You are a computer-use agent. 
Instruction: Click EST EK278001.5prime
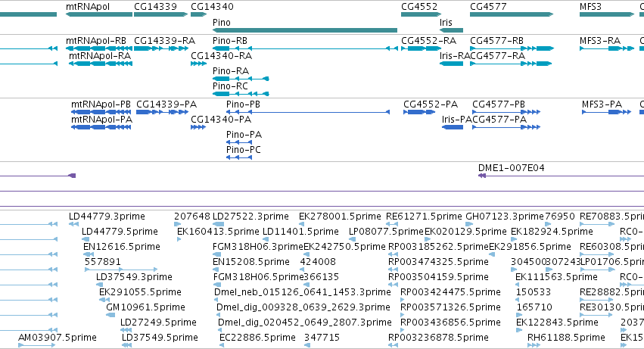(301, 224)
